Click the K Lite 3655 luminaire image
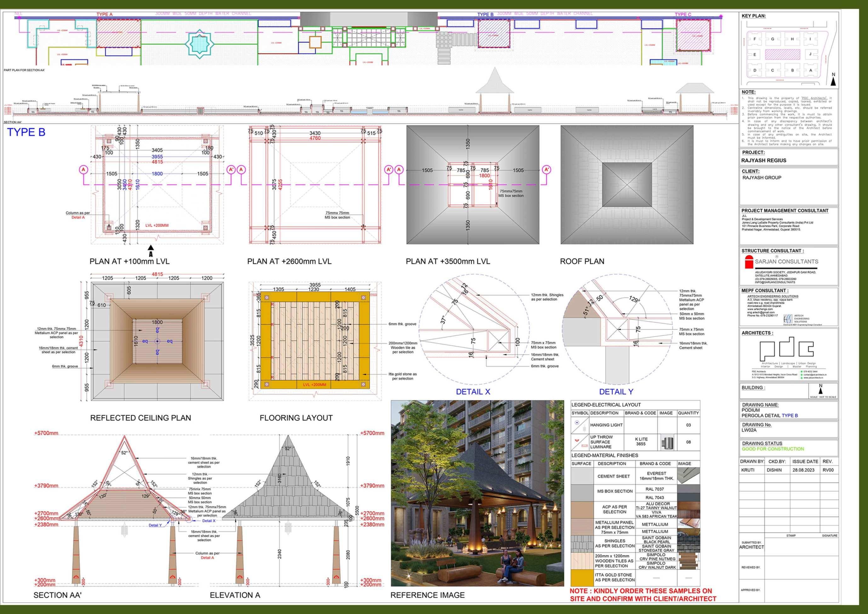 pos(667,442)
